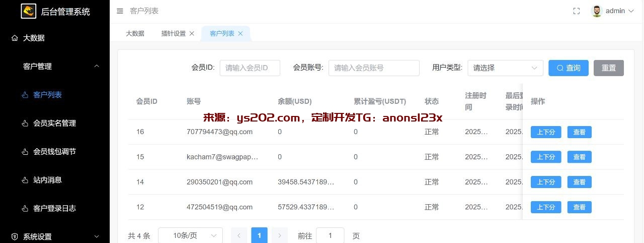644x243 pixels.
Task: Click the system logo in sidebar
Action: (x=28, y=11)
